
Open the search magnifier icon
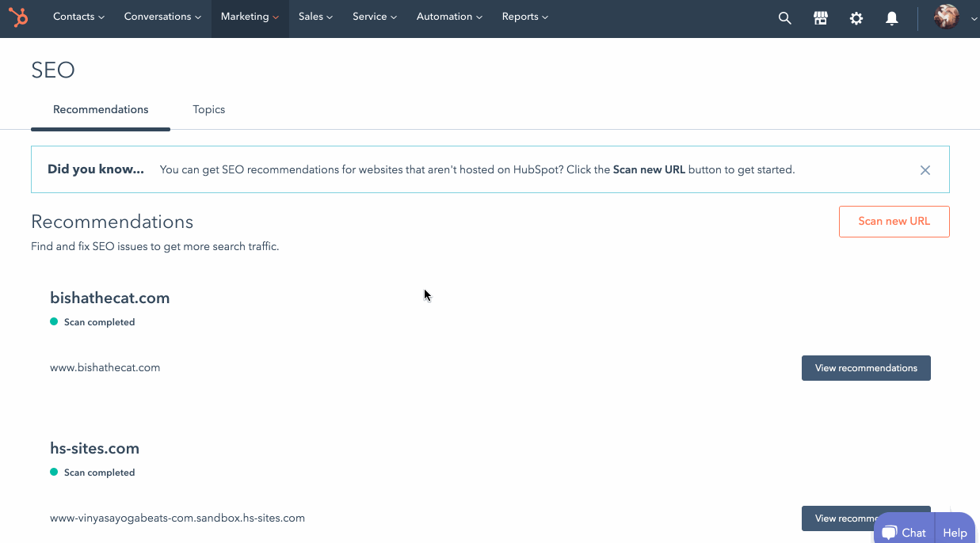pos(785,18)
